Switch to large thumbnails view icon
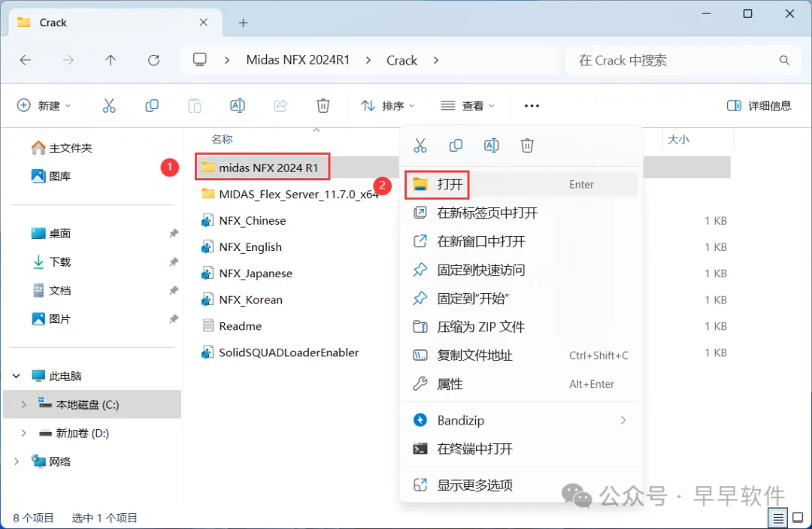812x529 pixels. [x=798, y=518]
